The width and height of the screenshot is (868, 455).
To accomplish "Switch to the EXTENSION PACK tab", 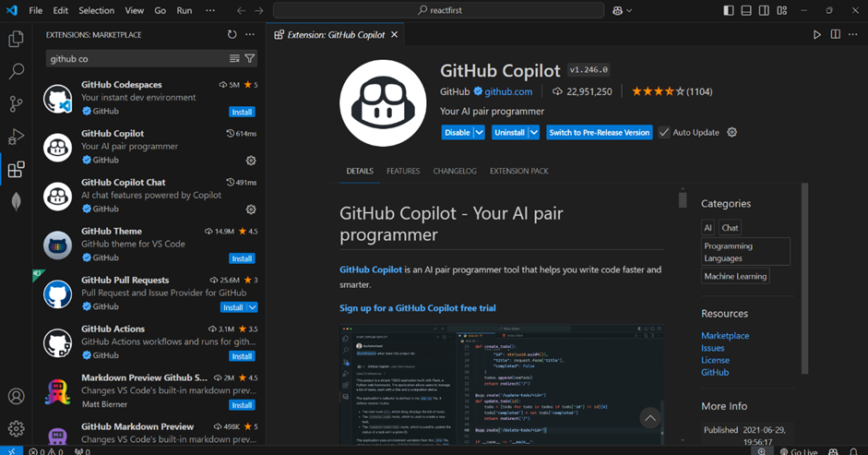I will pos(518,172).
